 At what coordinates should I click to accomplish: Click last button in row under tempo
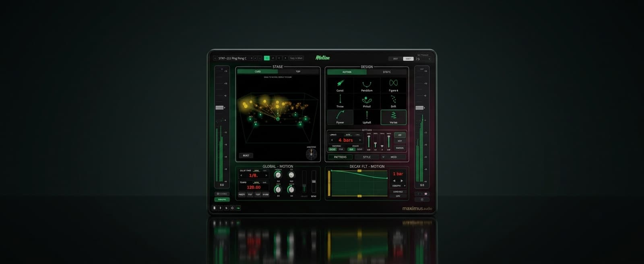pos(266,194)
